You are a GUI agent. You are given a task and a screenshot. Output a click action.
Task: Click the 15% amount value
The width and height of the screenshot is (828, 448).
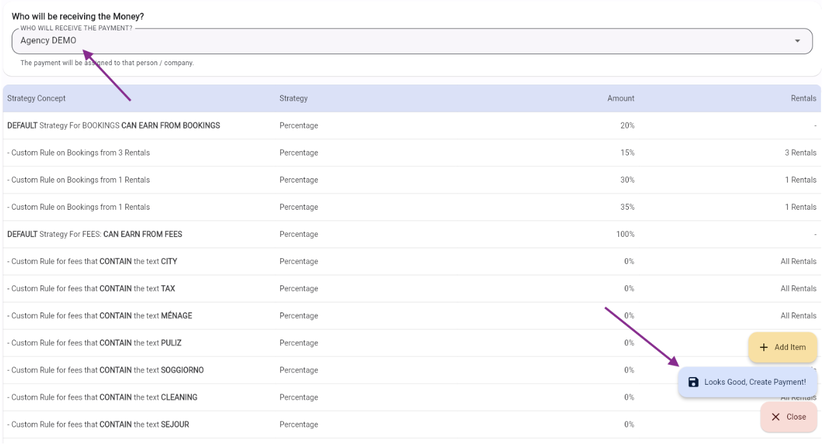pos(627,153)
